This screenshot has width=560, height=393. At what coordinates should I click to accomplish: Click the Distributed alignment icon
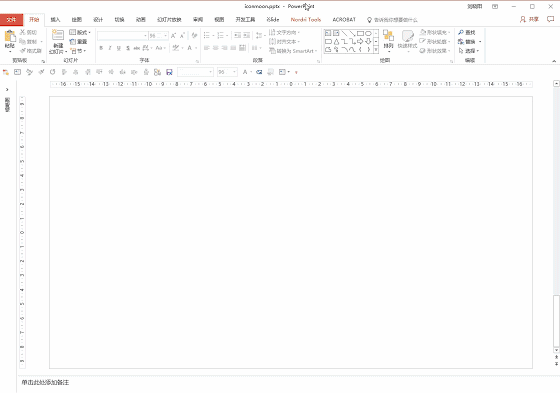(242, 48)
